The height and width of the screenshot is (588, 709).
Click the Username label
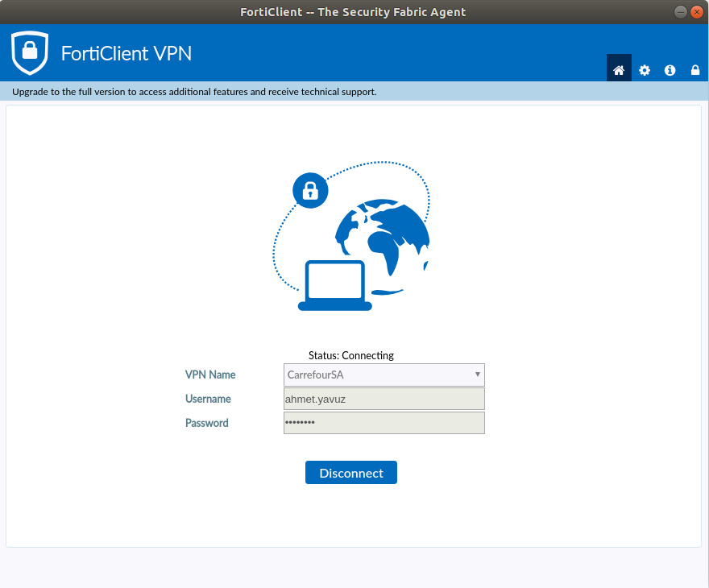click(x=208, y=399)
